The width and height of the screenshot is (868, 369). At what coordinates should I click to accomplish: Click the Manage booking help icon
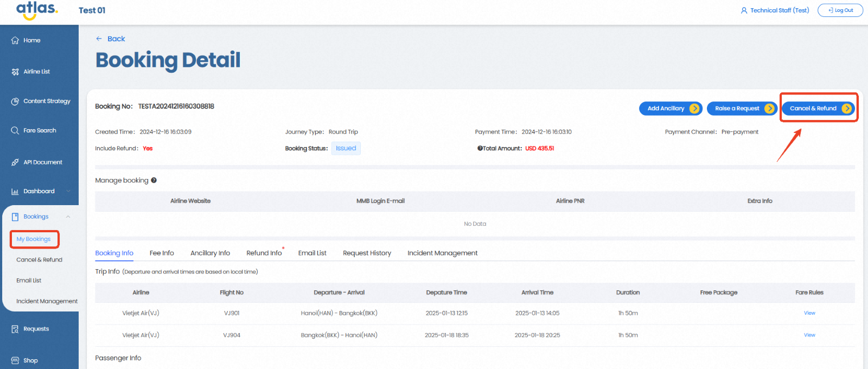click(x=154, y=181)
